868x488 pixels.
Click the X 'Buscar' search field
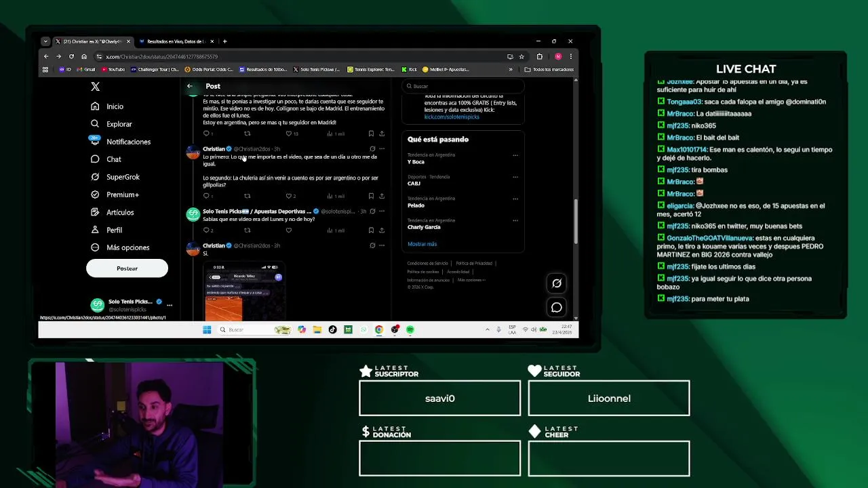coord(462,86)
